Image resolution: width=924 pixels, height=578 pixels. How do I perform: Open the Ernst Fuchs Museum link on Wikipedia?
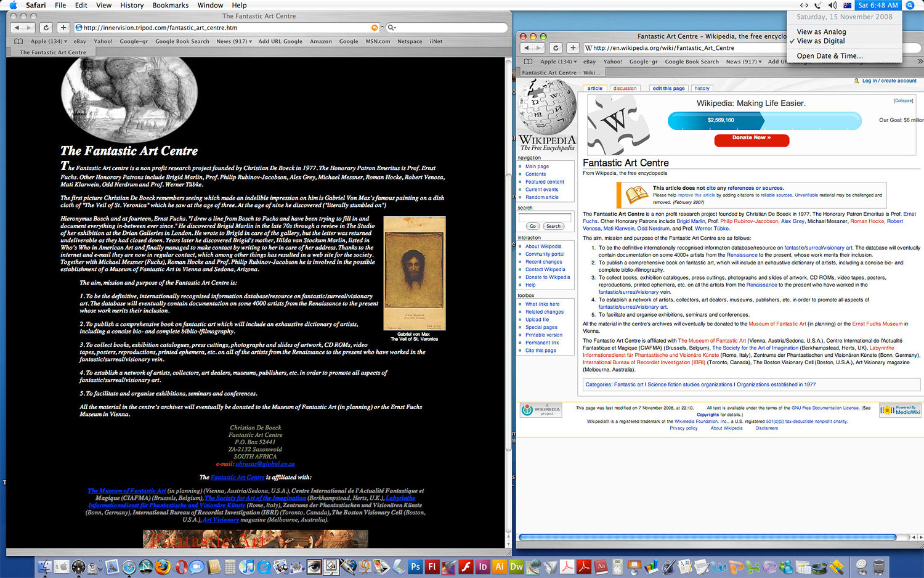point(877,324)
